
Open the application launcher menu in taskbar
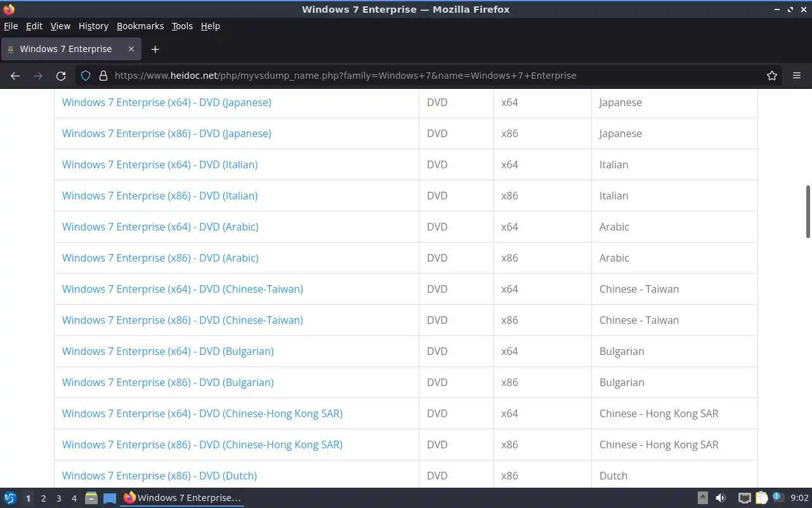pyautogui.click(x=10, y=498)
